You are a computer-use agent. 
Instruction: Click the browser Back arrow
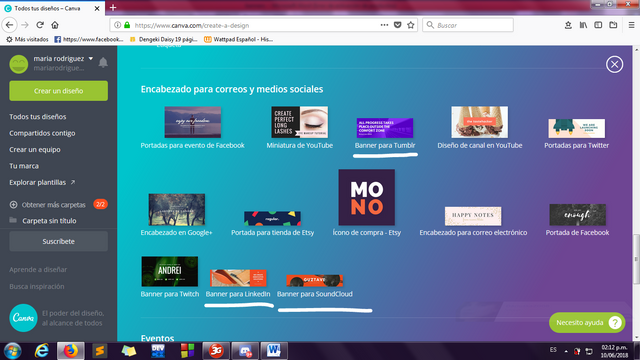click(9, 25)
